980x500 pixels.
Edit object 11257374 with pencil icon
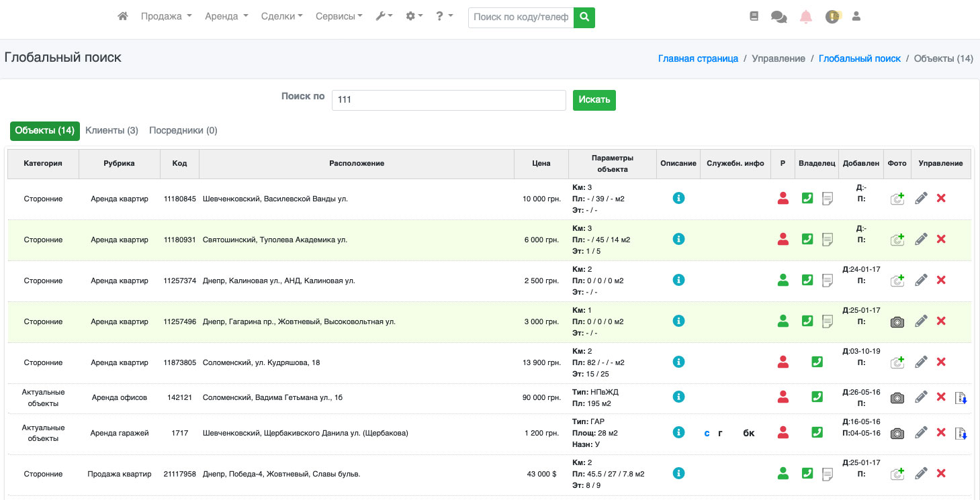click(922, 281)
